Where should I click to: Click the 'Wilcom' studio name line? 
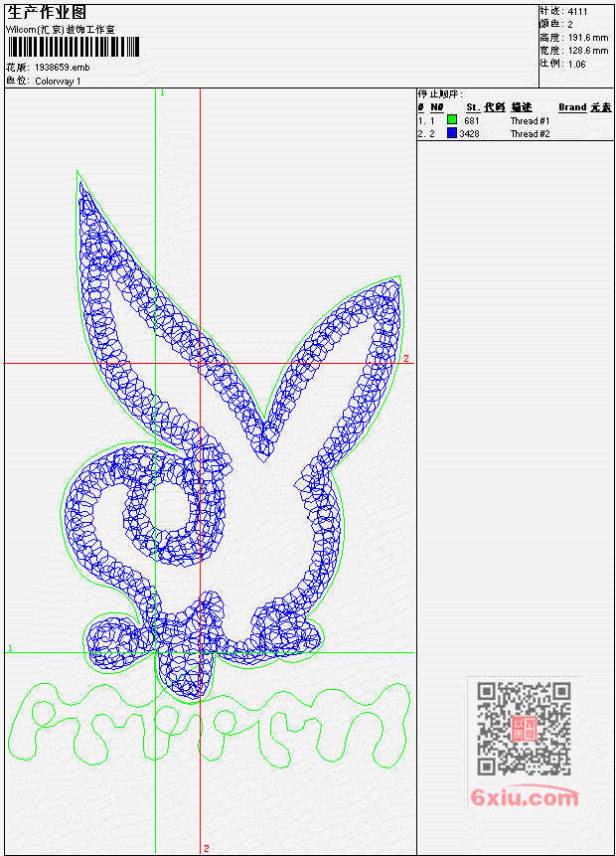point(60,30)
